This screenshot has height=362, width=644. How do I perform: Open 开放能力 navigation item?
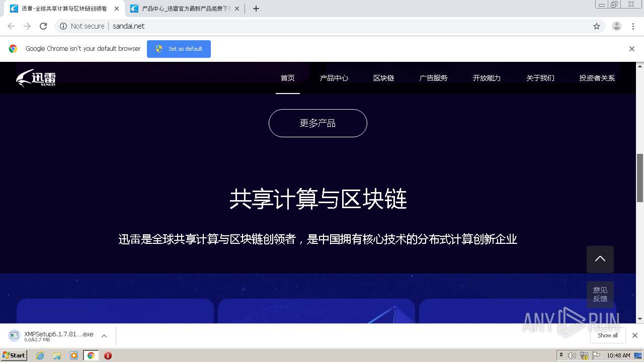pyautogui.click(x=487, y=78)
